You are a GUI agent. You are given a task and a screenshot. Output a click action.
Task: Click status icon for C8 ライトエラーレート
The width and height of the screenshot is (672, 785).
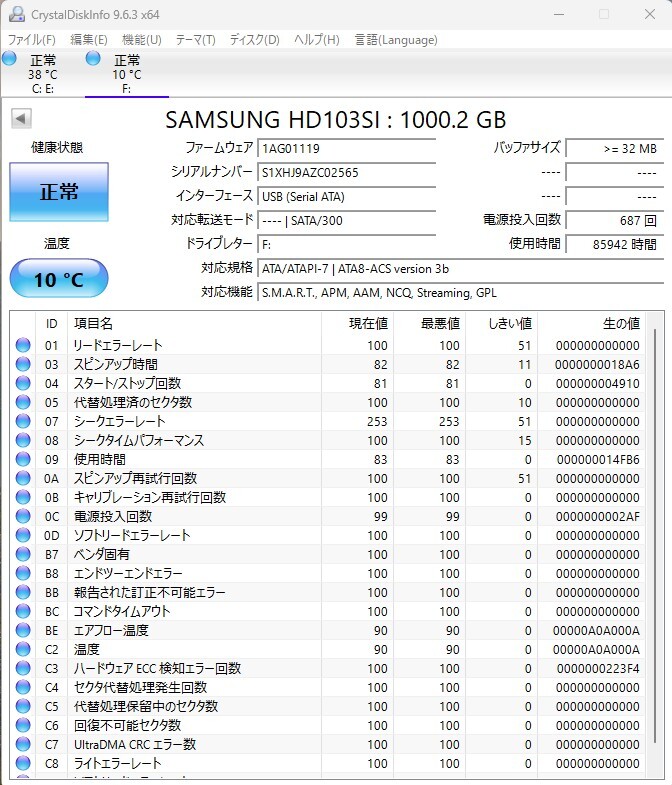tap(23, 763)
